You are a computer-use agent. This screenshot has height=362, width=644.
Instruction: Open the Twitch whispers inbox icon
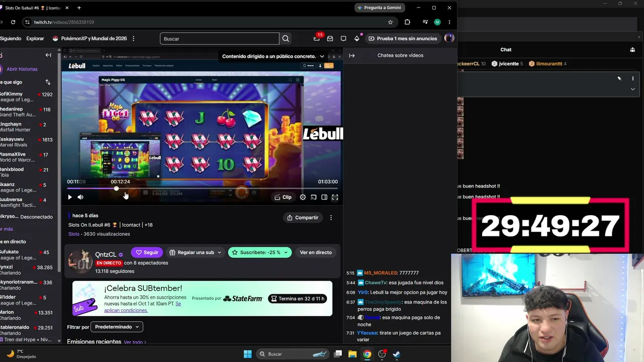coord(330,39)
